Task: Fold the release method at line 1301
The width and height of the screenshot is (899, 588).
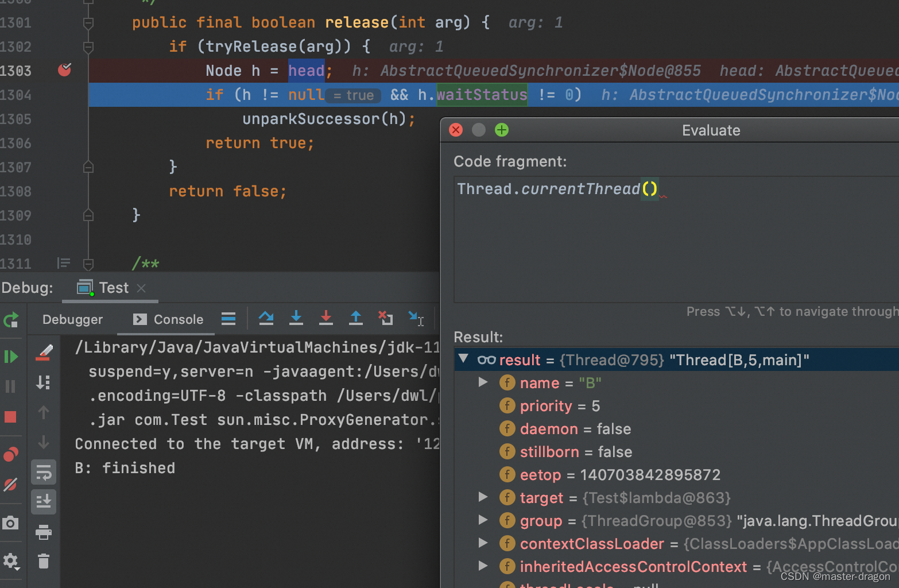Action: (x=88, y=23)
